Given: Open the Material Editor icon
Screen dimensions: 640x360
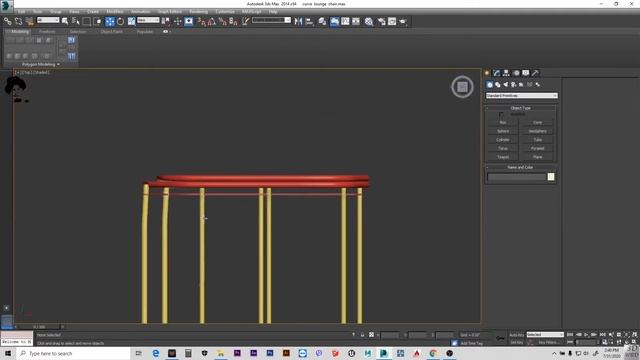Looking at the screenshot, I should (x=369, y=21).
